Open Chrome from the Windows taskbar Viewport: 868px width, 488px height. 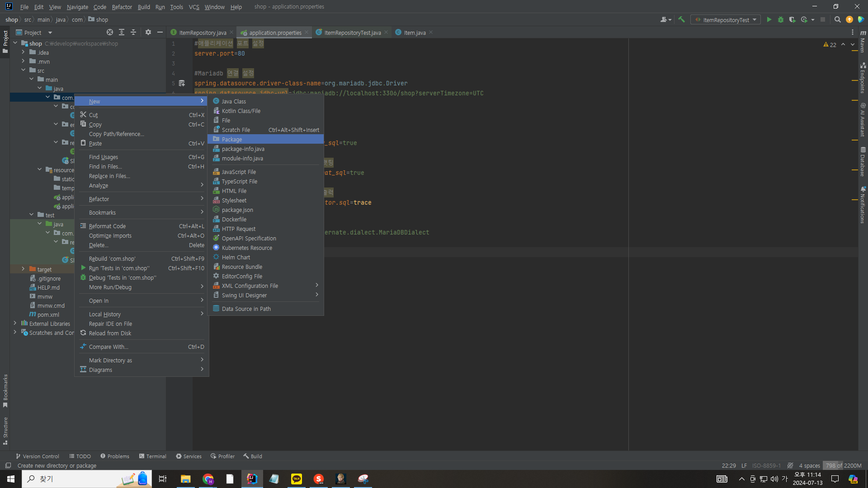[x=208, y=479]
